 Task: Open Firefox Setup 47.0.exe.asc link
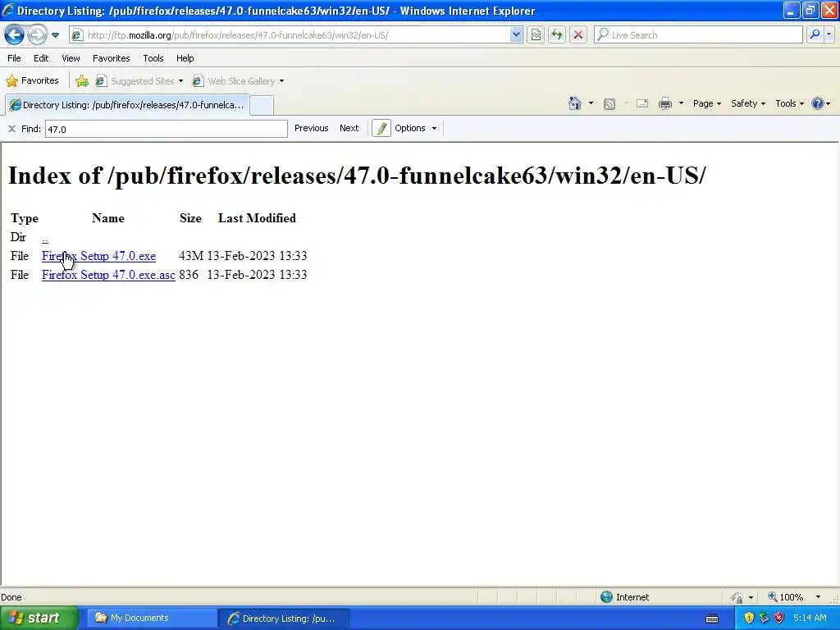click(x=108, y=275)
